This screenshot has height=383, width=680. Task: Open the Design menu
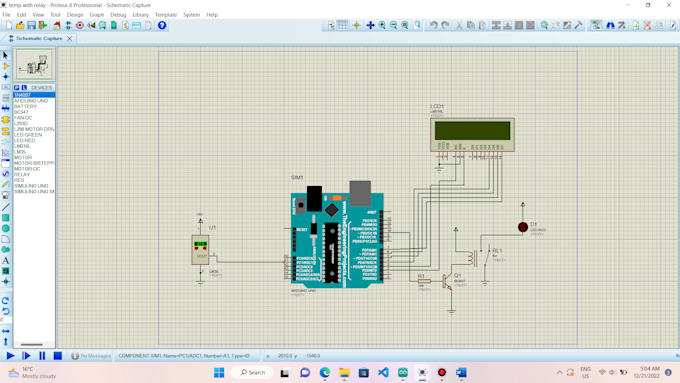tap(75, 15)
